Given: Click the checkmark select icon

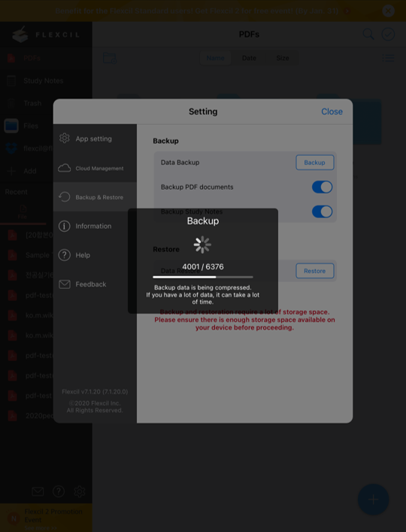Looking at the screenshot, I should point(388,35).
